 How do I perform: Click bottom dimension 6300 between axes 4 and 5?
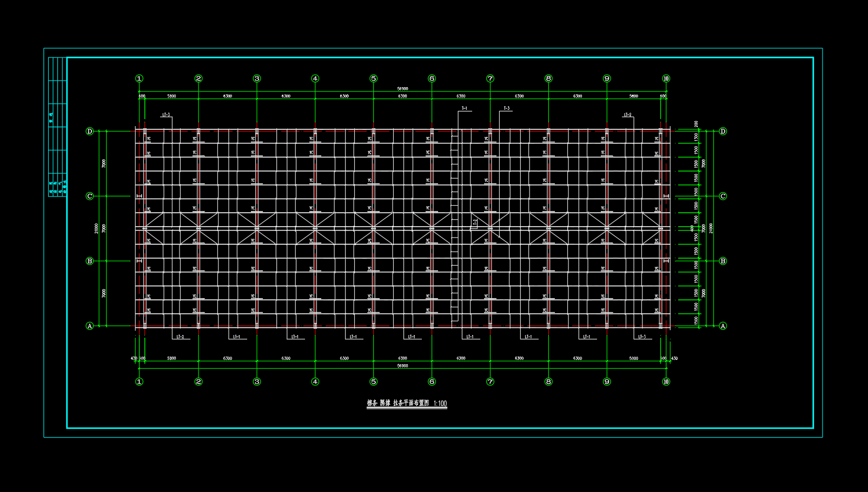coord(344,358)
